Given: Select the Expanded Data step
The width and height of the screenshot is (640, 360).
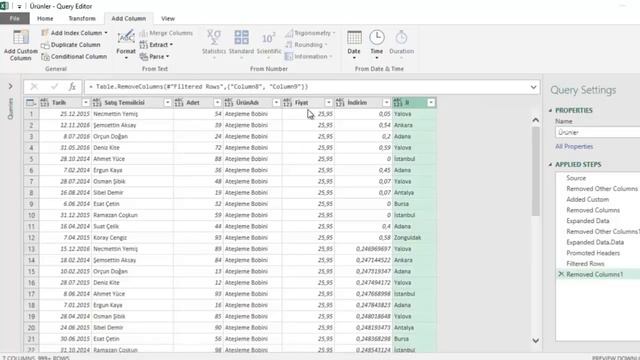Looking at the screenshot, I should pyautogui.click(x=588, y=221).
